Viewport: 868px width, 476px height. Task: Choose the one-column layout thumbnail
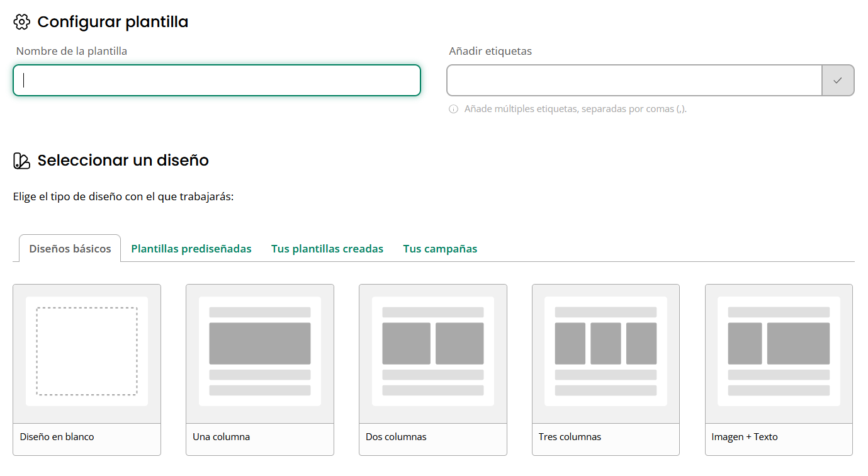coord(260,351)
